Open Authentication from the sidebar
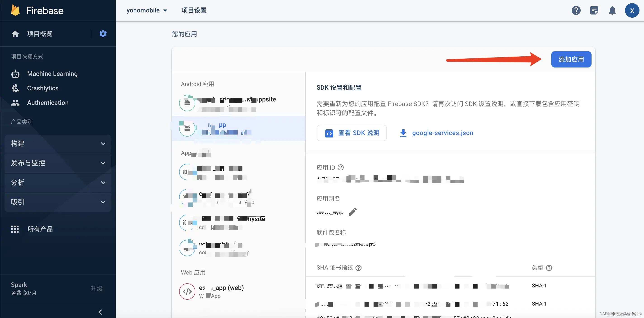Viewport: 644px width, 318px height. pos(47,103)
